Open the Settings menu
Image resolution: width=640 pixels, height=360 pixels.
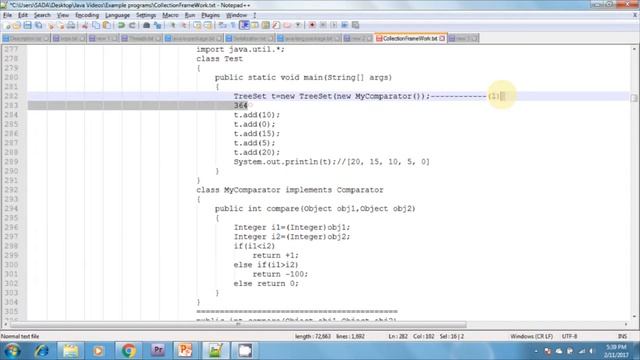pyautogui.click(x=146, y=15)
